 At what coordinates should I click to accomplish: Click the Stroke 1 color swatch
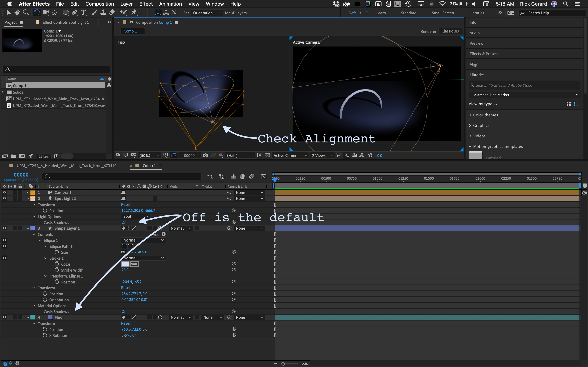(x=125, y=264)
